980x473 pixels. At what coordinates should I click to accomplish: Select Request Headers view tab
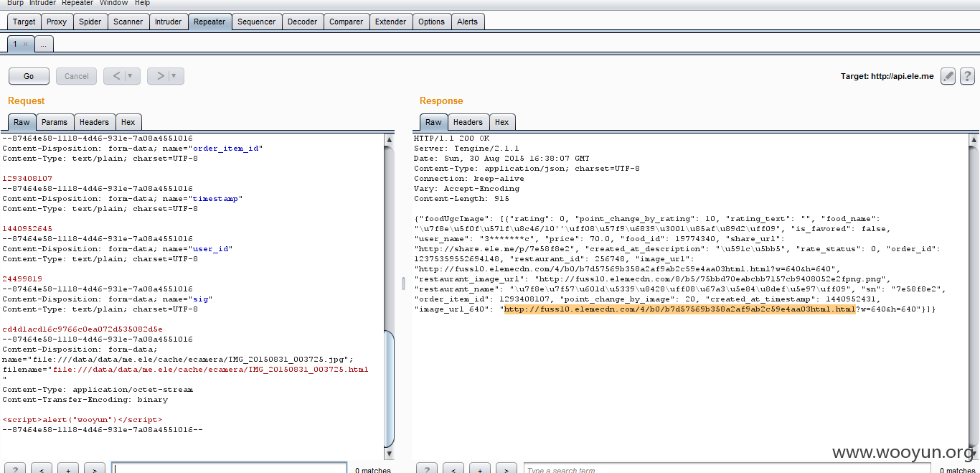point(94,122)
